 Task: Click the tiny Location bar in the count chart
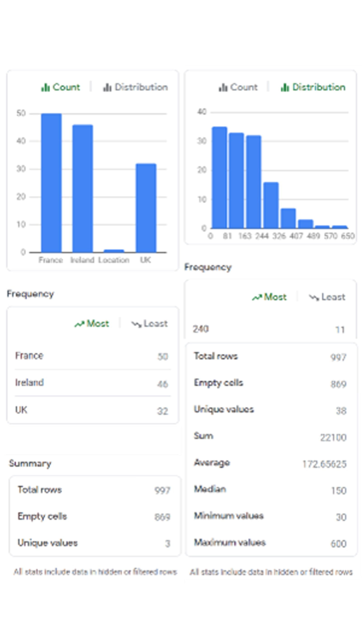[x=114, y=251]
